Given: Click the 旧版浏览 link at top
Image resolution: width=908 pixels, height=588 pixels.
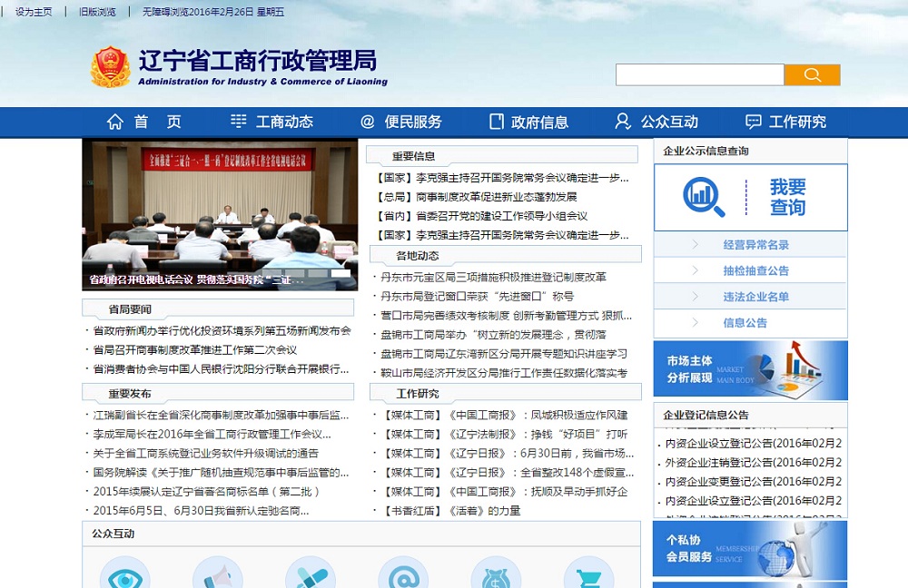Looking at the screenshot, I should 97,12.
